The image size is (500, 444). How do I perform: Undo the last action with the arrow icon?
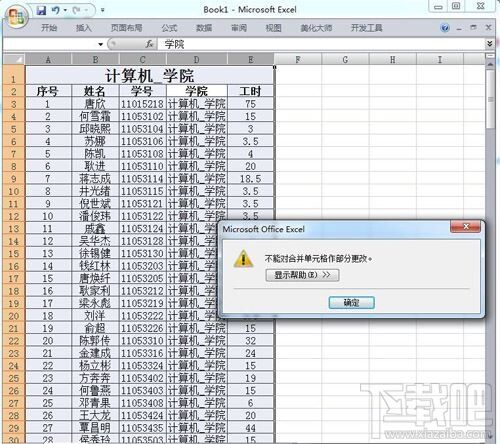56,10
